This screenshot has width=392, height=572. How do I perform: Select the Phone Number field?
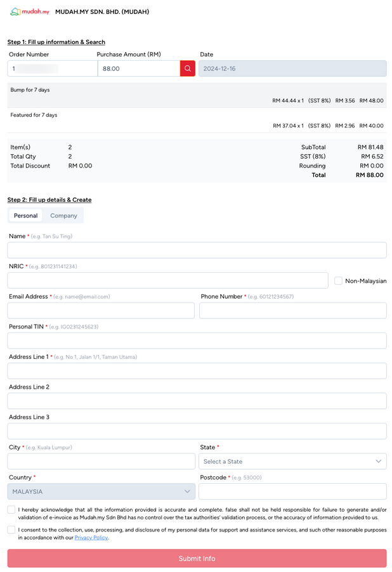click(292, 311)
